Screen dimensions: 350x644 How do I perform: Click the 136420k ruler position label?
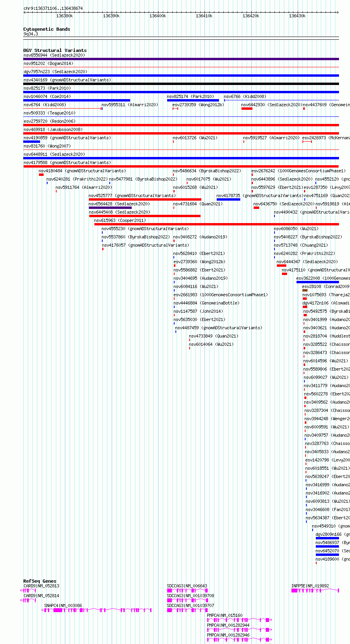tap(251, 16)
